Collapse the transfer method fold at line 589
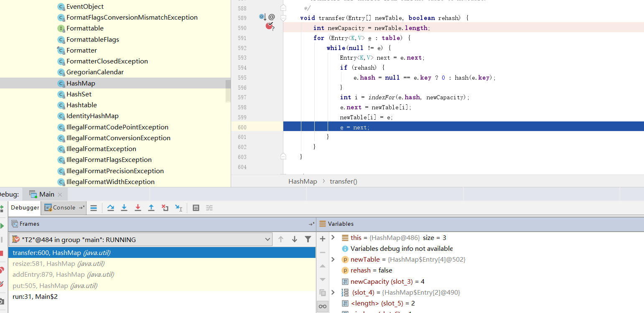644x313 pixels. (x=283, y=18)
